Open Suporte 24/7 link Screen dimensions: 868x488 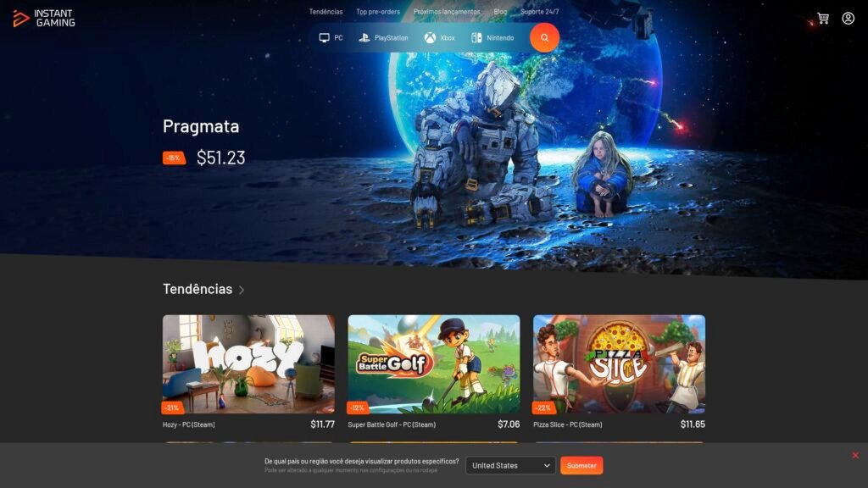tap(540, 12)
